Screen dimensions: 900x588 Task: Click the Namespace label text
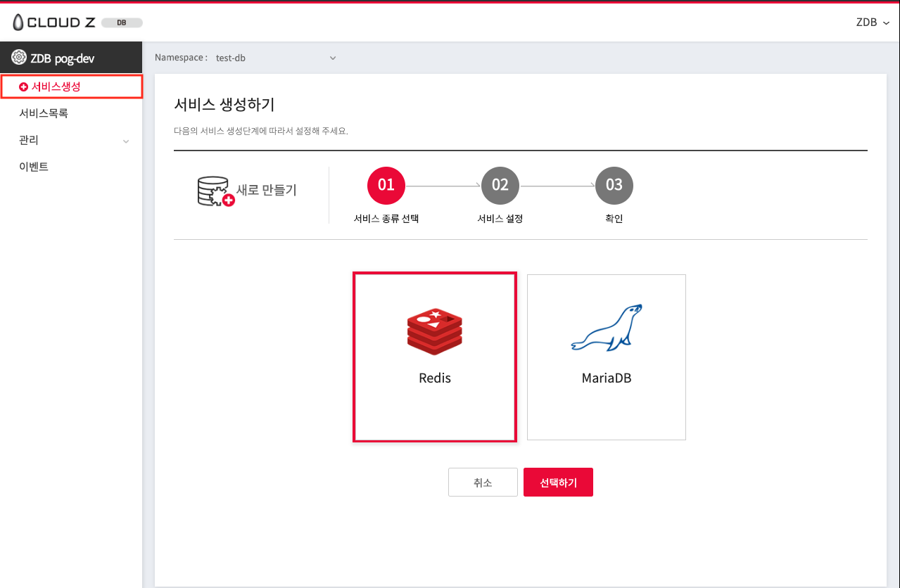pyautogui.click(x=181, y=58)
